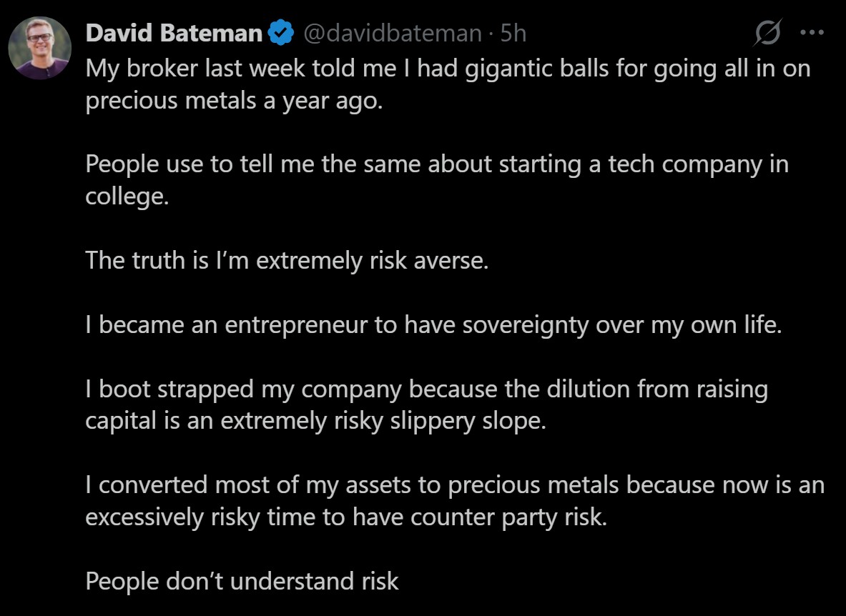The height and width of the screenshot is (616, 846).
Task: Click the single word 'college.' line
Action: pyautogui.click(x=127, y=196)
